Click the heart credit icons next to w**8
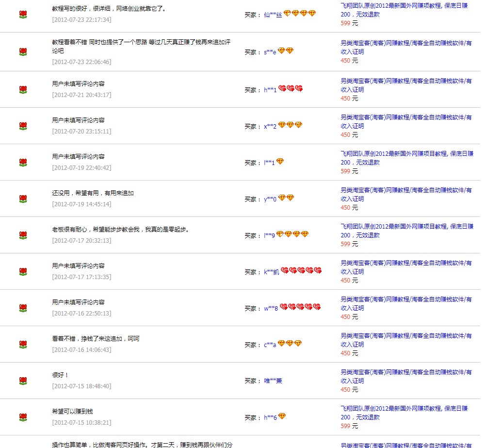The width and height of the screenshot is (486, 448). 300,307
